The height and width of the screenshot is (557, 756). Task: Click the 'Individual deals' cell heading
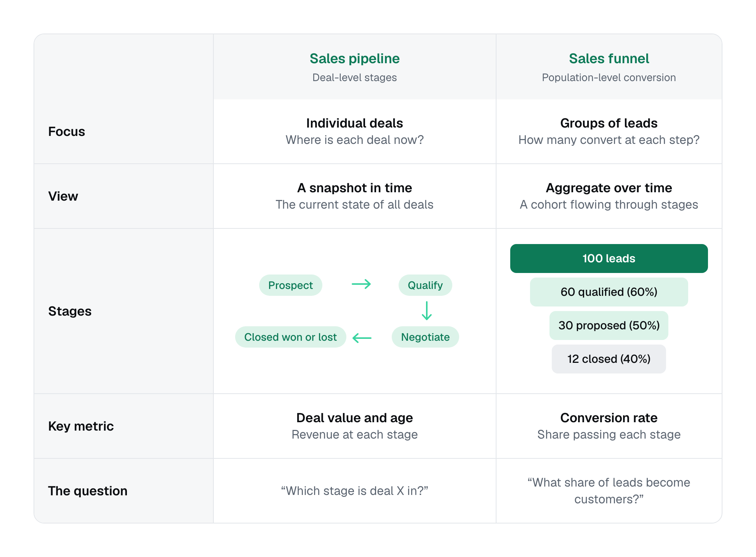pos(354,123)
